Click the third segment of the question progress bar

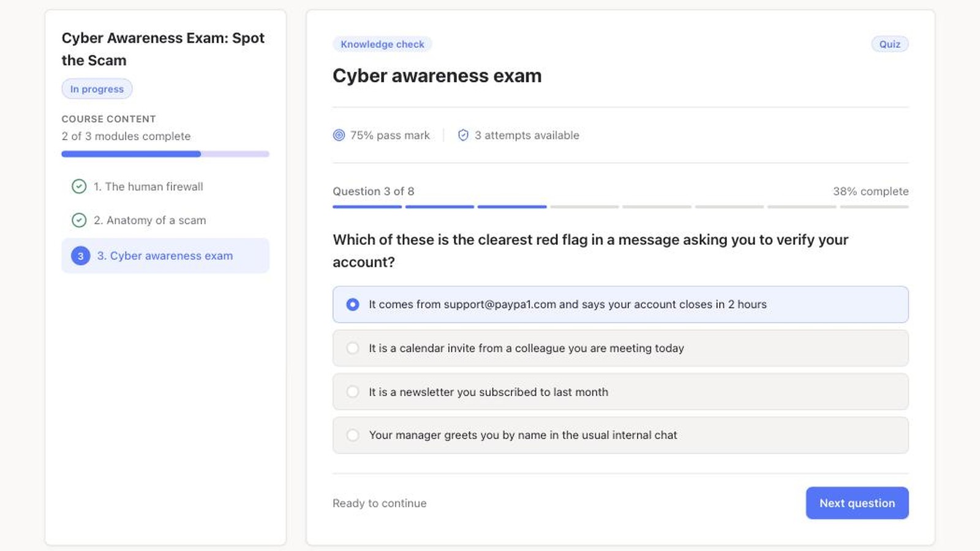(512, 207)
